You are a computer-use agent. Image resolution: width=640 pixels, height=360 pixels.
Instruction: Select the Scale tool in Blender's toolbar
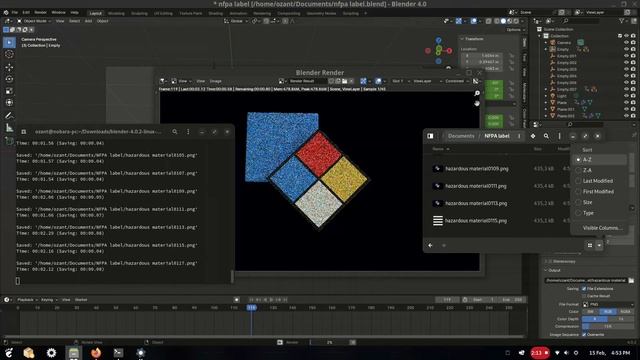[x=9, y=91]
